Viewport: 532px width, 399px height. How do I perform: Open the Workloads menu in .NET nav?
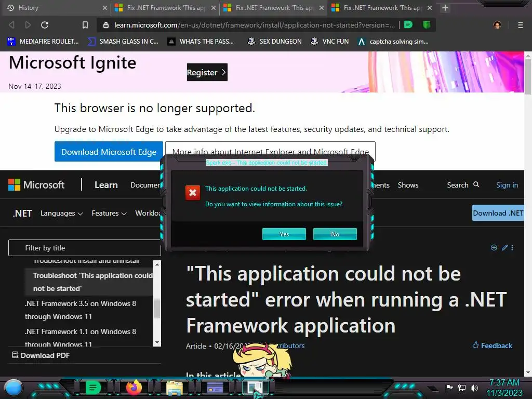(x=148, y=213)
